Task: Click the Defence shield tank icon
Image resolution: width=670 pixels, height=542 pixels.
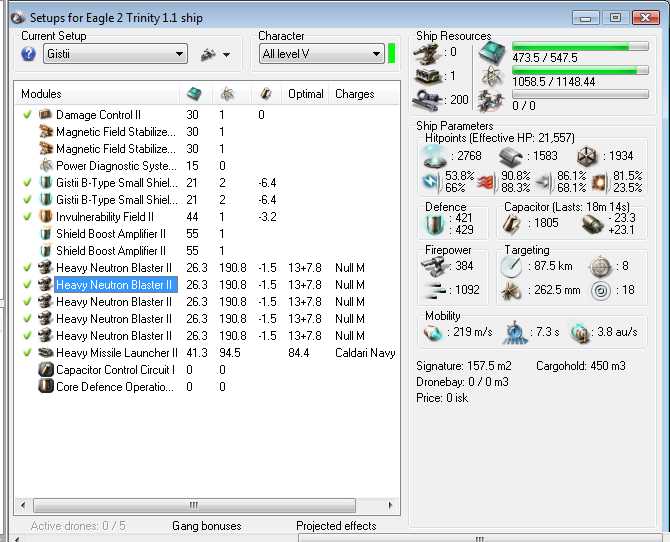Action: point(435,224)
